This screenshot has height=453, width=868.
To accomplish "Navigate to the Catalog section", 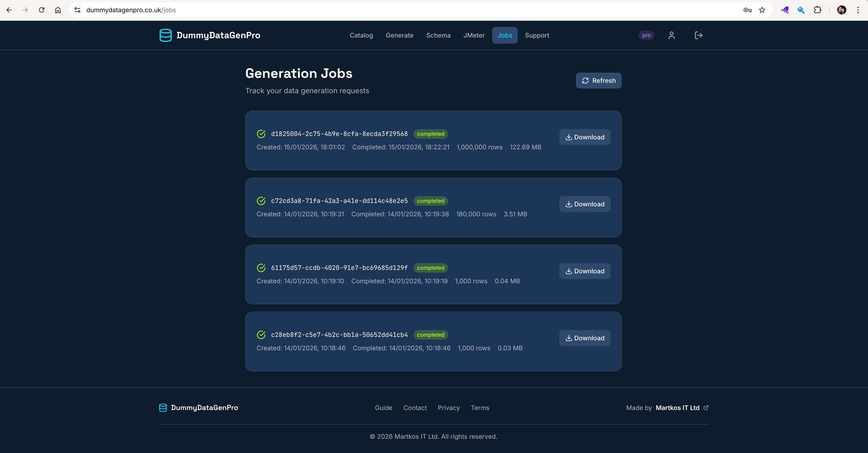I will 361,35.
